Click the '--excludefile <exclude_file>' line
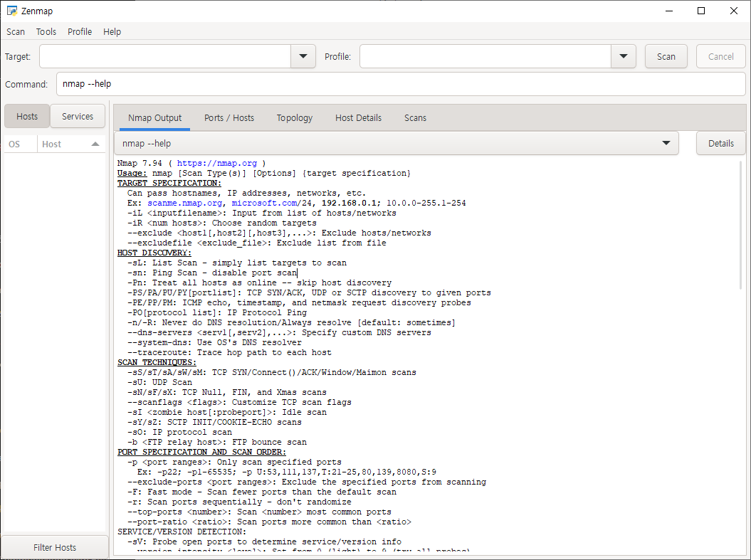The width and height of the screenshot is (751, 560). coord(257,243)
